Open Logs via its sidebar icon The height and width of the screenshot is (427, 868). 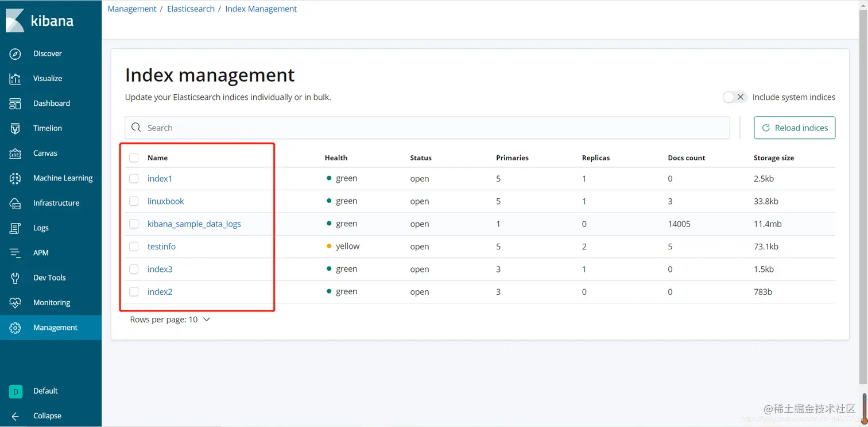pos(15,228)
